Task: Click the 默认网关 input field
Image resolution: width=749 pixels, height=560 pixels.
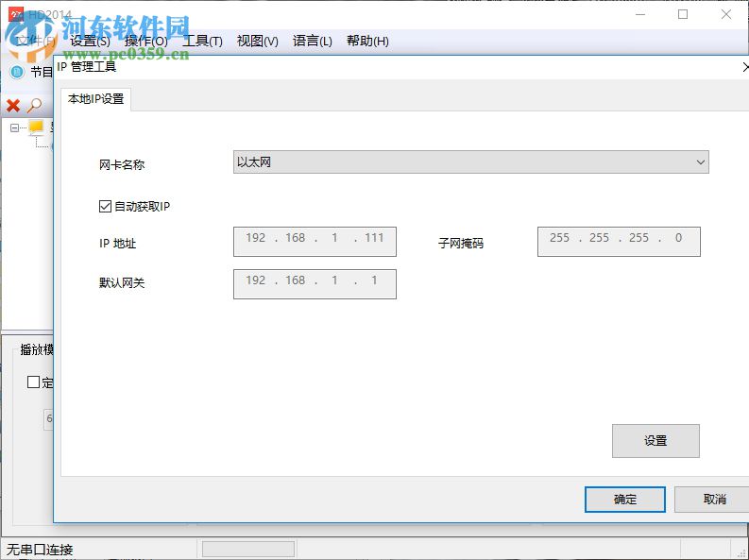Action: (315, 284)
